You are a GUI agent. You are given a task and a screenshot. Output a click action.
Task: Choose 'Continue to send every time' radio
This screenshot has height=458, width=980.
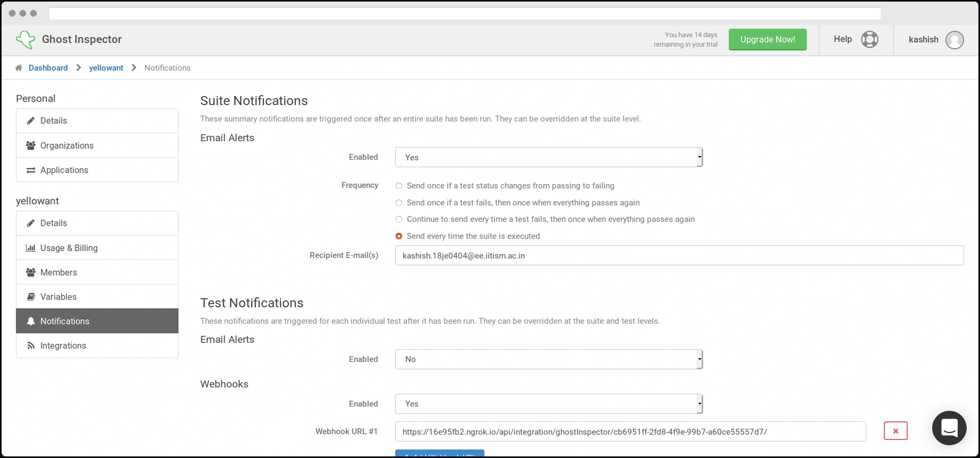click(x=399, y=219)
